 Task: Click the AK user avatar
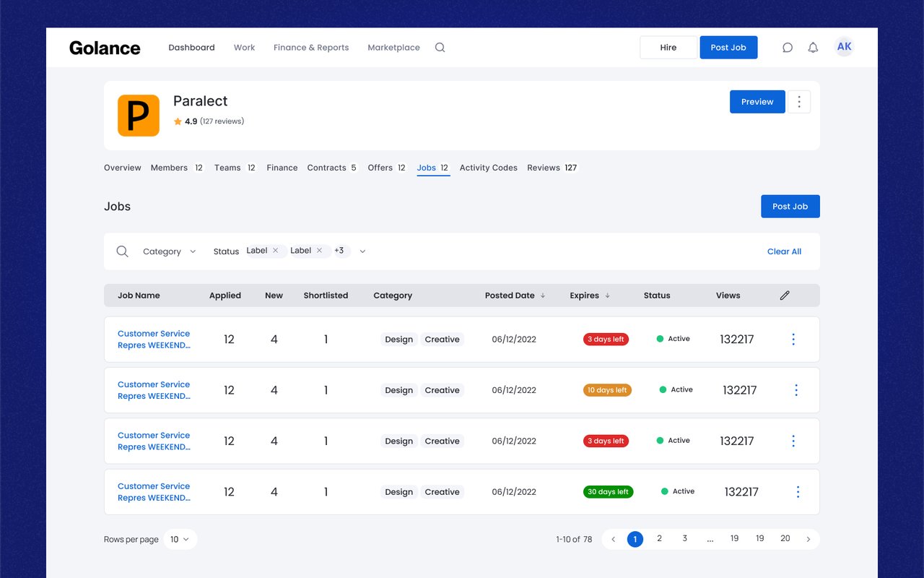click(844, 47)
